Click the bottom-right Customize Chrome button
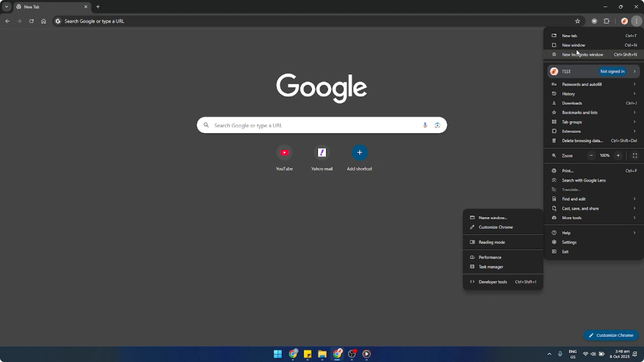This screenshot has width=644, height=362. (x=611, y=335)
